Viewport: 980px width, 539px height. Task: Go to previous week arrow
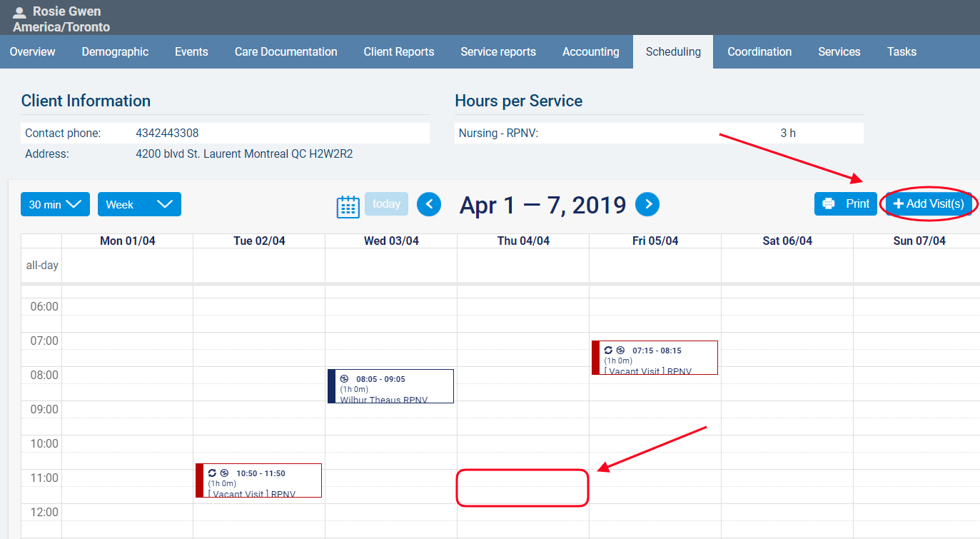(x=429, y=204)
